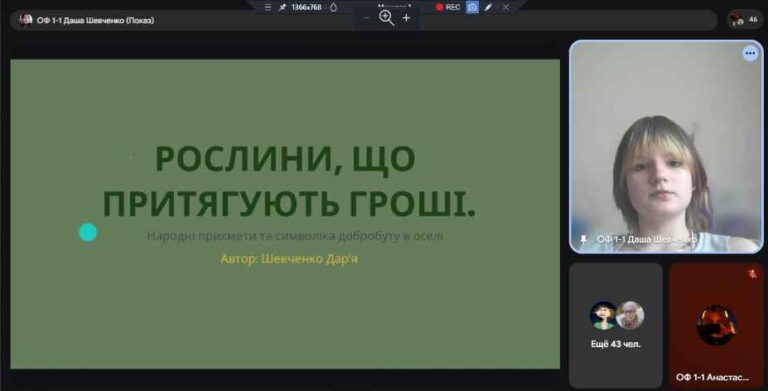Click the grey-haired avatar in 'Ещё 43' tile
The height and width of the screenshot is (391, 768).
630,315
